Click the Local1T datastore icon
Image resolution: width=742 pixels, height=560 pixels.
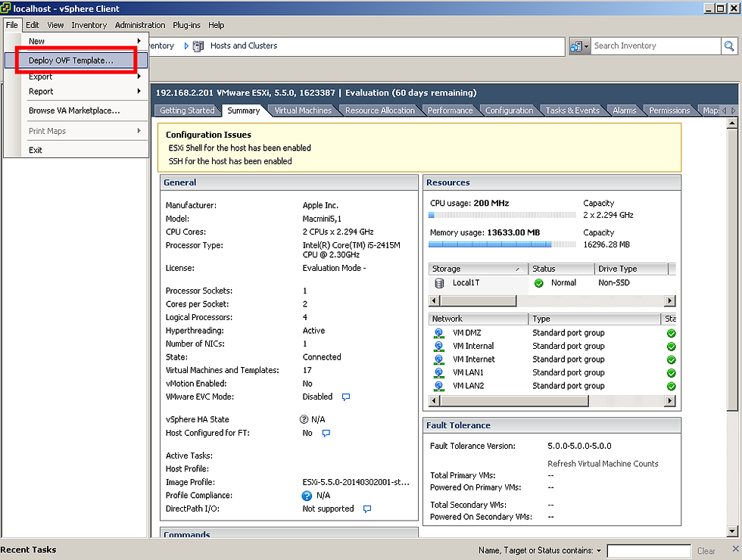pyautogui.click(x=439, y=283)
